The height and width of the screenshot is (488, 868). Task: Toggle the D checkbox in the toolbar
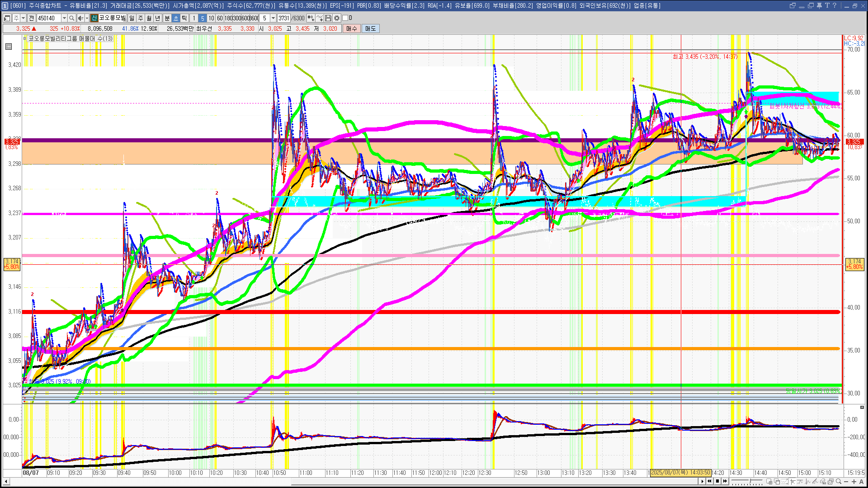click(345, 18)
